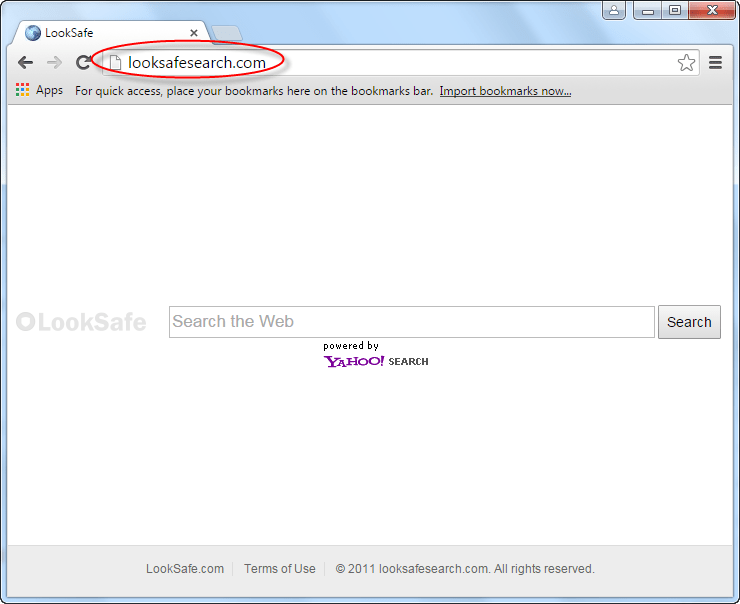Viewport: 740px width, 604px height.
Task: Reload the looksafesearch.com page
Action: (x=84, y=62)
